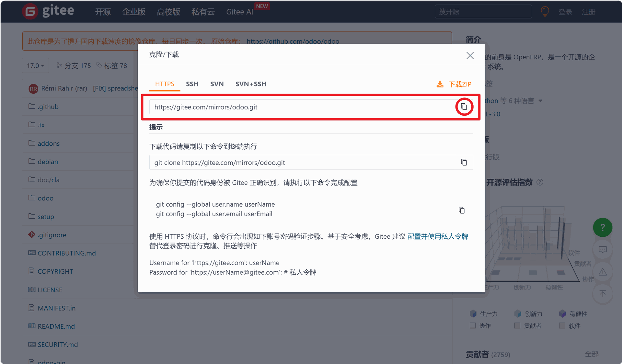The width and height of the screenshot is (622, 364).
Task: Click the warning report floating button
Action: (603, 272)
